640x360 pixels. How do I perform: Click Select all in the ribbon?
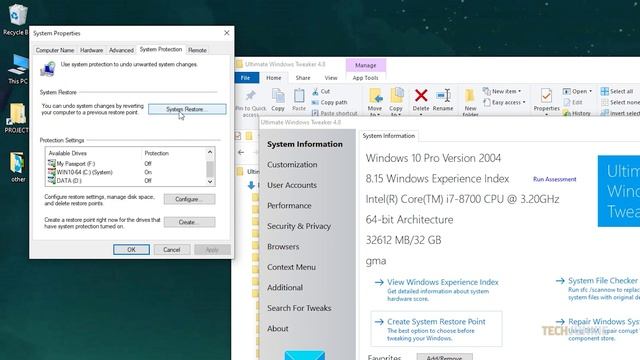617,91
